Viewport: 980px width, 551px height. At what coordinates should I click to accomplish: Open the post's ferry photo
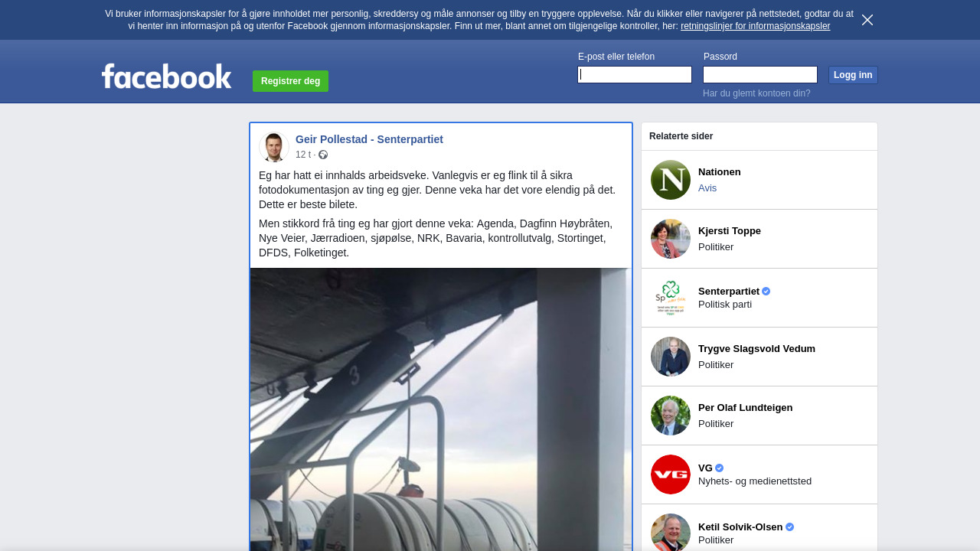[x=441, y=409]
